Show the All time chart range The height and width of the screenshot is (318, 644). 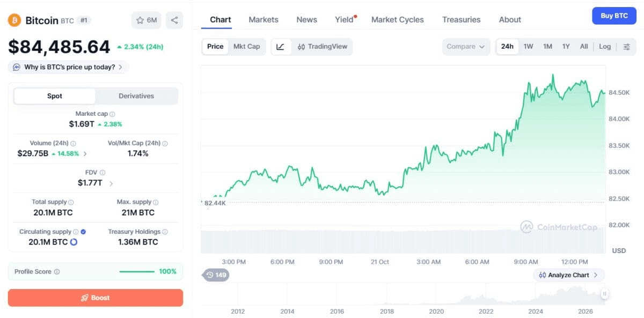click(584, 47)
